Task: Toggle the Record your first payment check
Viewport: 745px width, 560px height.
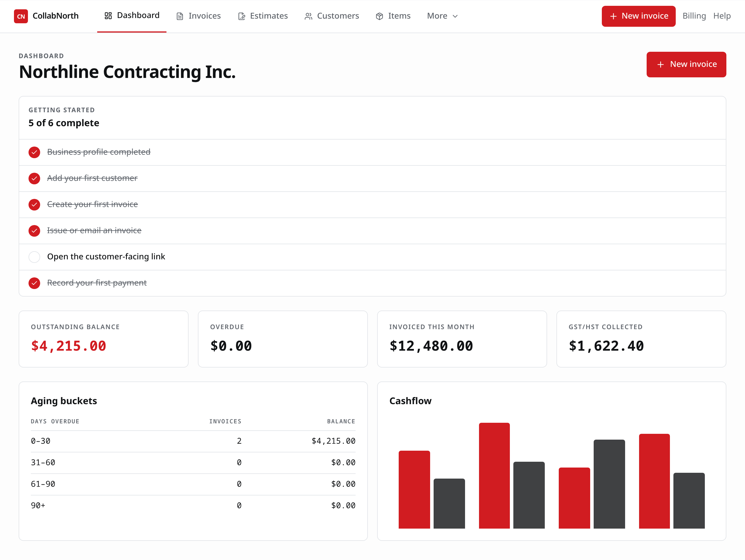Action: (x=34, y=283)
